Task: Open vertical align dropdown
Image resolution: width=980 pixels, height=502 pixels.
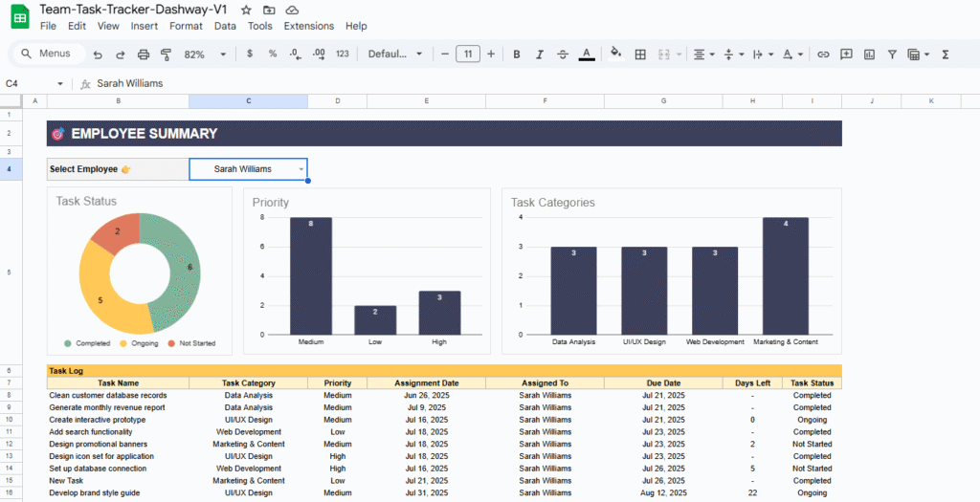Action: coord(733,55)
